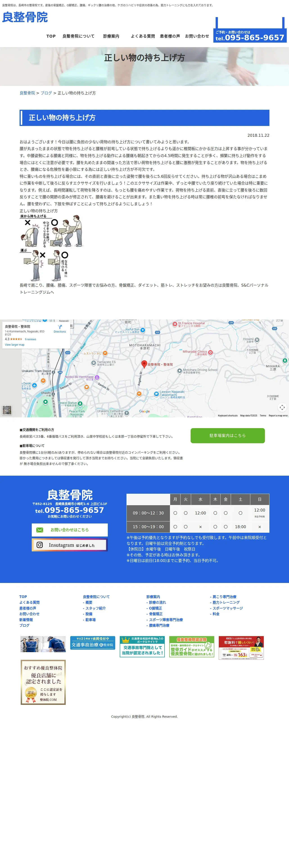The width and height of the screenshot is (289, 868).
Task: Click the red map pin for 良整骨院・整体院
Action: 144,364
